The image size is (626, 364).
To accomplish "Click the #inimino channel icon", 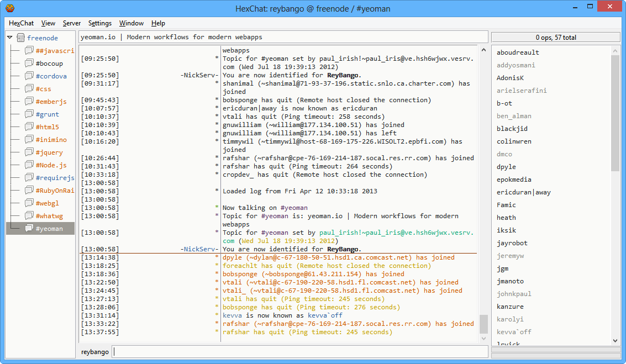I will pyautogui.click(x=29, y=139).
